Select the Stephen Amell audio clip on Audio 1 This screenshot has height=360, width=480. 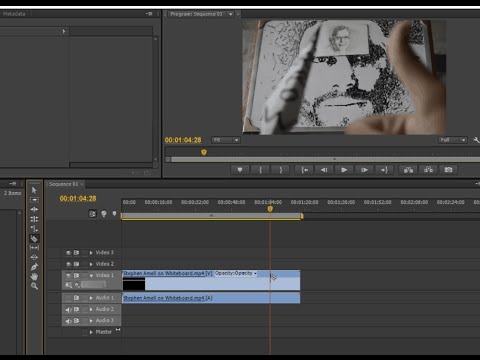click(x=211, y=298)
